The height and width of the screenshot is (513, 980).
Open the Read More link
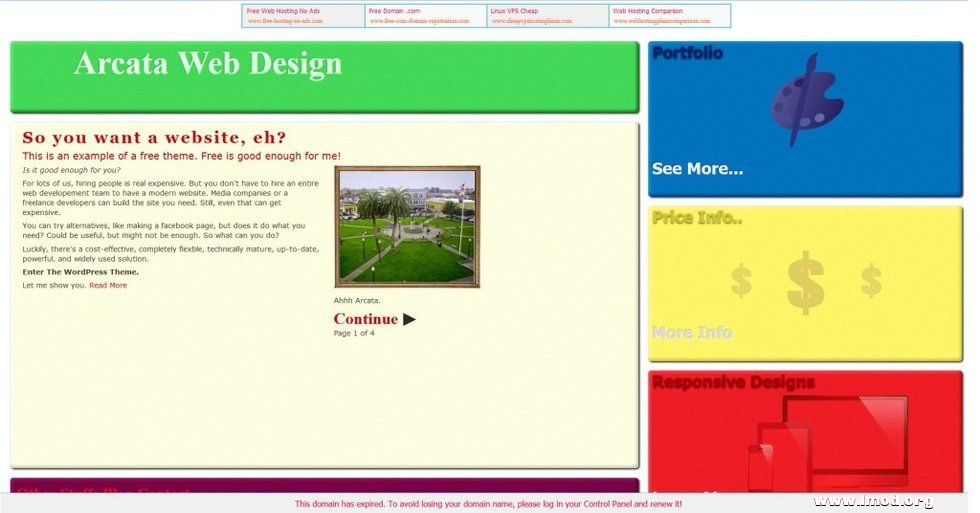pos(108,286)
